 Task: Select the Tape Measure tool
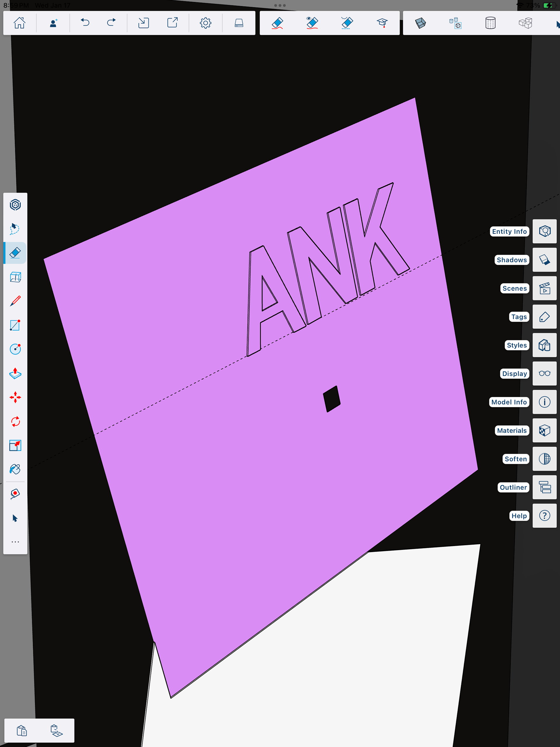[15, 494]
